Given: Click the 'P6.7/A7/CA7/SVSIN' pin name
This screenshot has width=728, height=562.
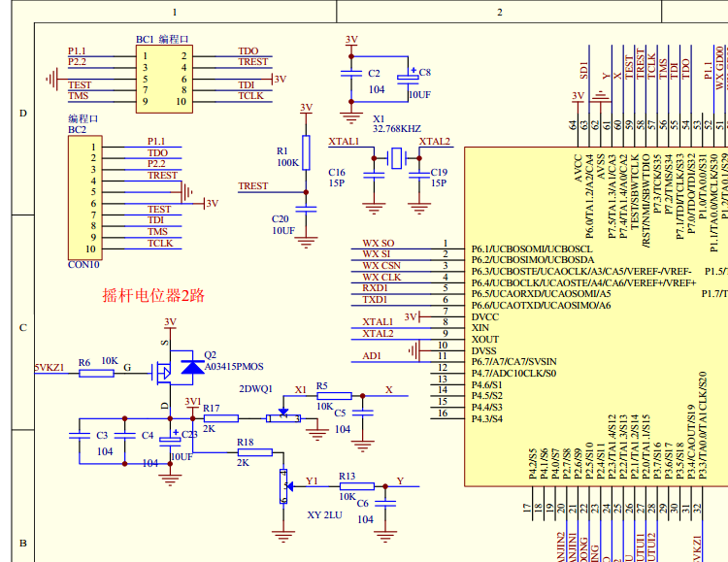Looking at the screenshot, I should coord(514,361).
